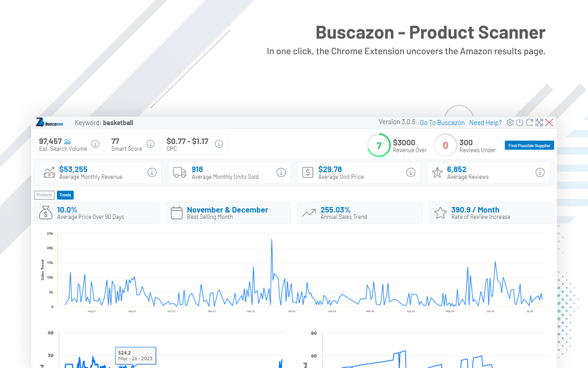Switch to the Products tab

point(44,195)
